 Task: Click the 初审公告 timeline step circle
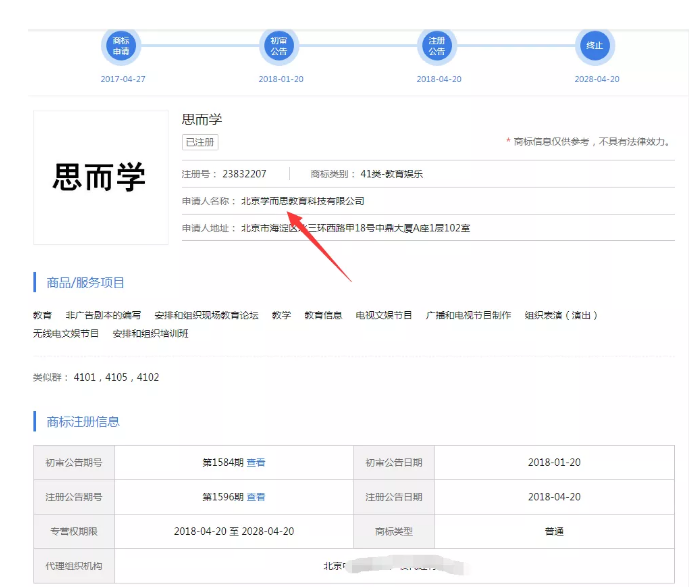pyautogui.click(x=279, y=46)
